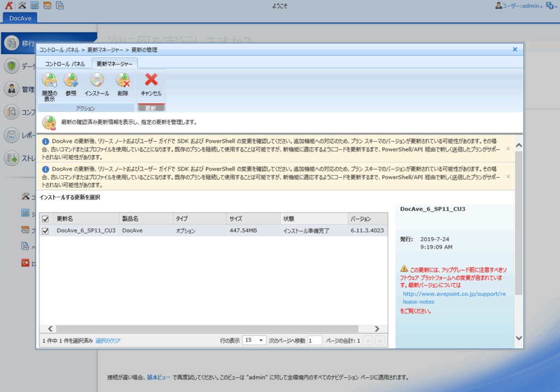Click the info icon on the second notice banner
The width and height of the screenshot is (560, 392).
(x=45, y=169)
